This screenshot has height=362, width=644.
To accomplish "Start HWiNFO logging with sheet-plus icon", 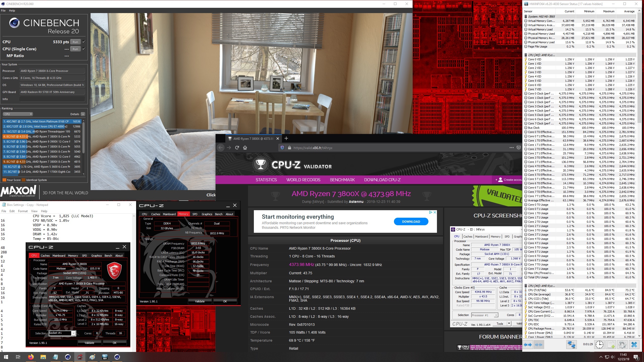I will [x=611, y=344].
